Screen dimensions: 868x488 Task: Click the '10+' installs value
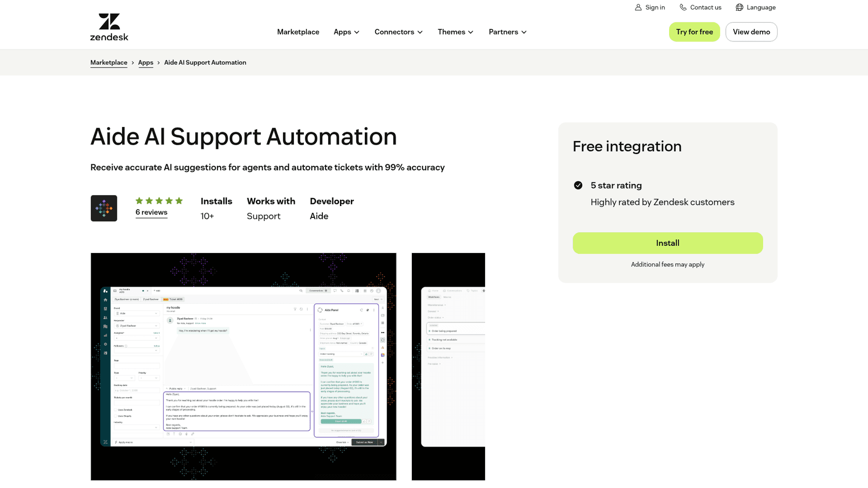[207, 216]
